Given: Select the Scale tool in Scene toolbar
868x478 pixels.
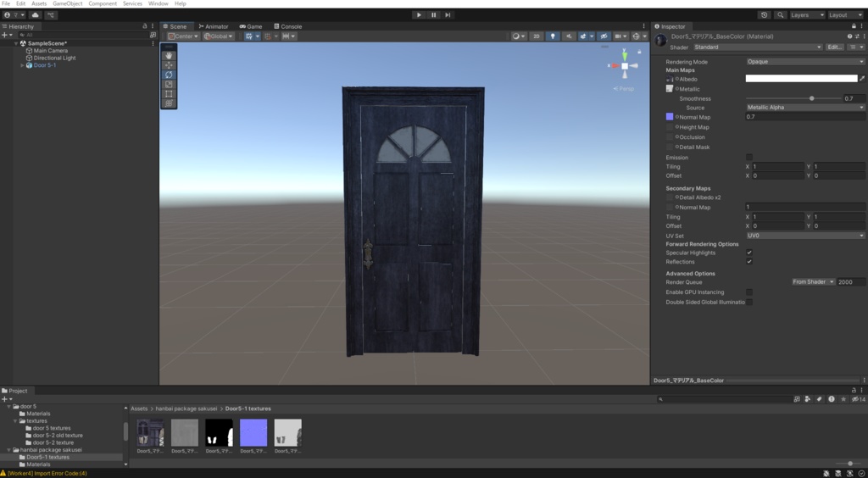Looking at the screenshot, I should (169, 84).
